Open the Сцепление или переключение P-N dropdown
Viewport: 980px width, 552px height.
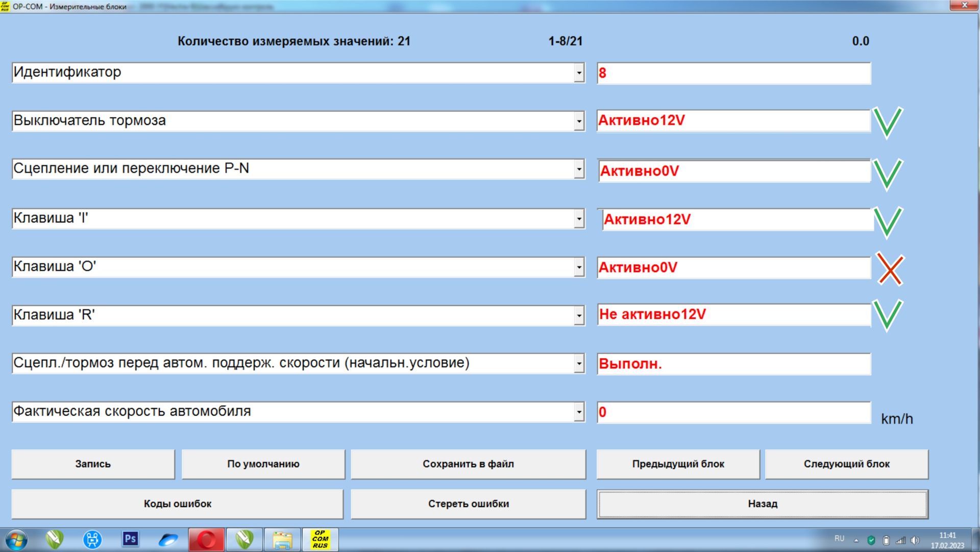pos(579,169)
